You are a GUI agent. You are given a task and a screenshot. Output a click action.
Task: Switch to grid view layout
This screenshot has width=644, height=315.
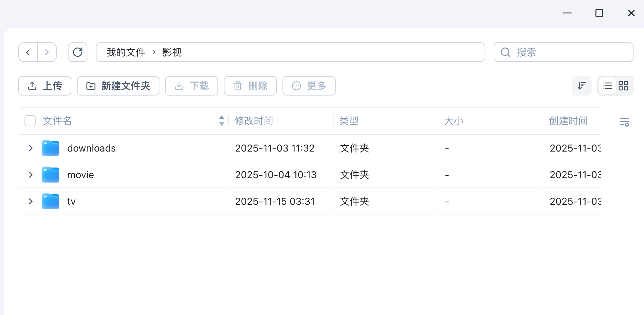click(x=623, y=86)
